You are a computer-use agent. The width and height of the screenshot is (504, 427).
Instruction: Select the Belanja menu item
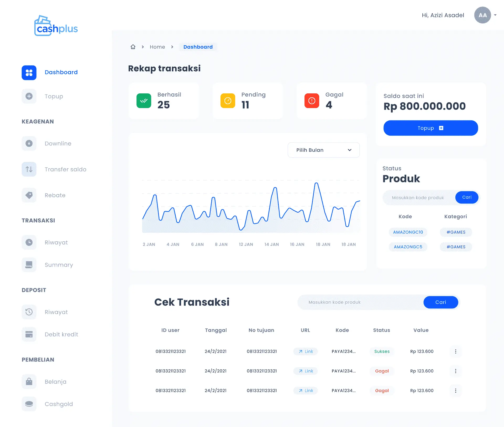(55, 382)
